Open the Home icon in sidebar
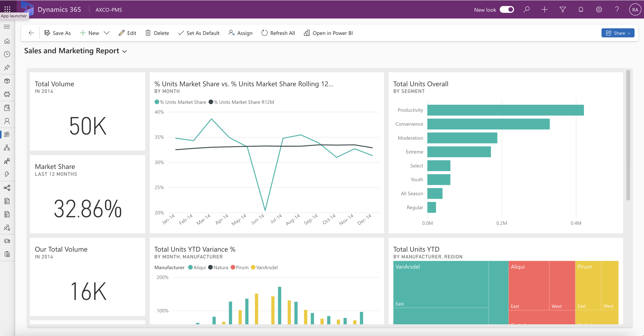This screenshot has height=336, width=644. click(7, 41)
